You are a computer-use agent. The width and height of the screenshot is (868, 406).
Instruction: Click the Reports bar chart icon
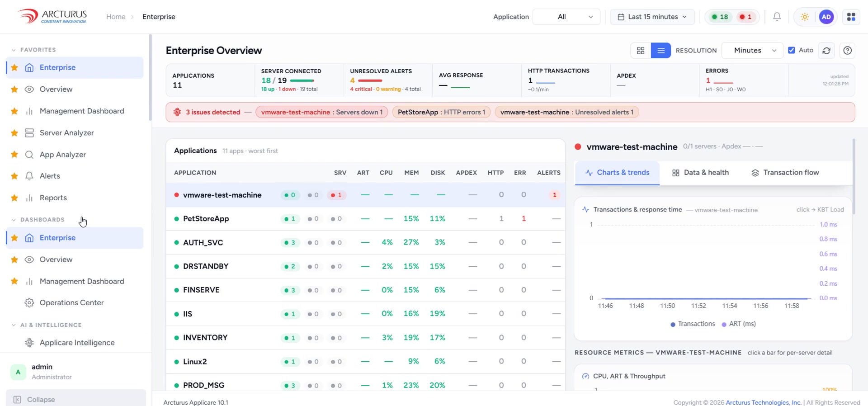pyautogui.click(x=29, y=198)
